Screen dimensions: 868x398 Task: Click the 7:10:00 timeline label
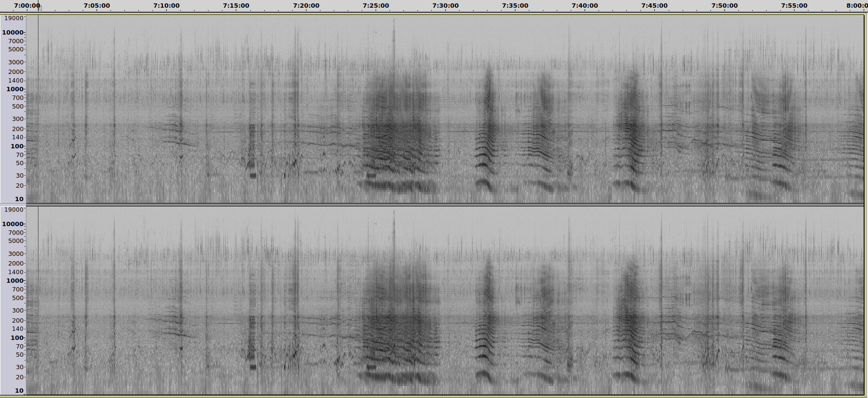[166, 6]
